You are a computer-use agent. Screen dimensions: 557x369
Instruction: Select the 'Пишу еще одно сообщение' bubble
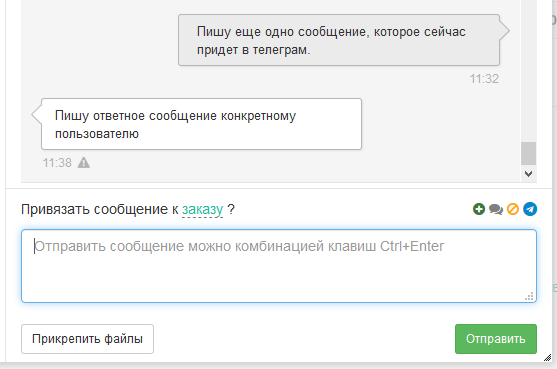(339, 40)
